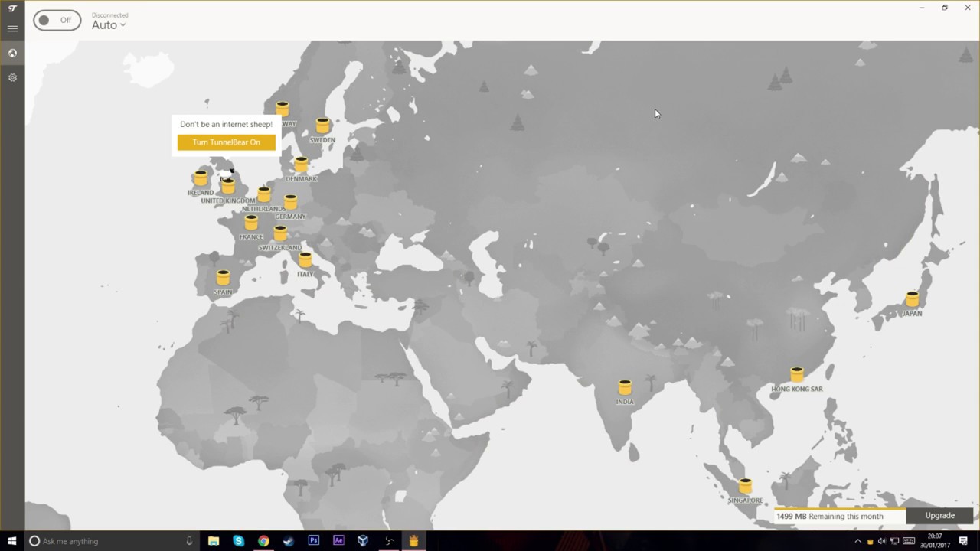This screenshot has height=551, width=980.
Task: Click the Cortana microphone icon
Action: 189,541
